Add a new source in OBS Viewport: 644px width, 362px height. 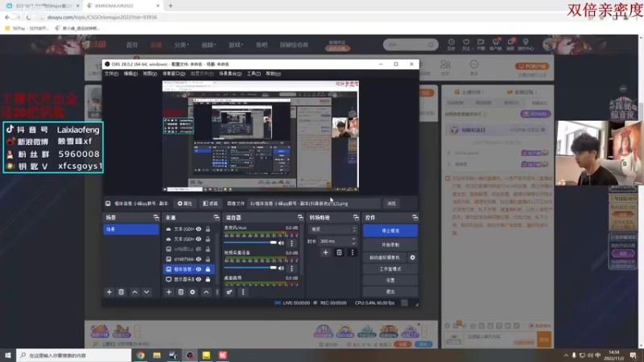coord(169,292)
